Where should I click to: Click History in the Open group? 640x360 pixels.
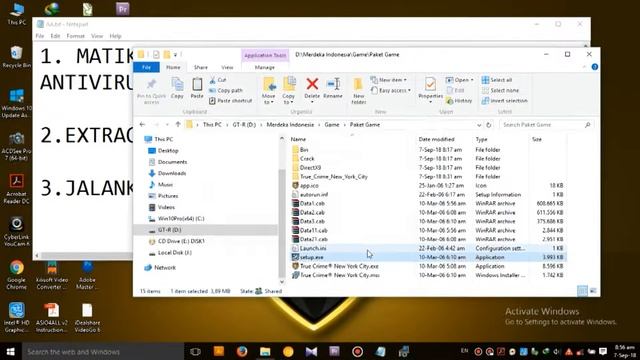click(459, 100)
